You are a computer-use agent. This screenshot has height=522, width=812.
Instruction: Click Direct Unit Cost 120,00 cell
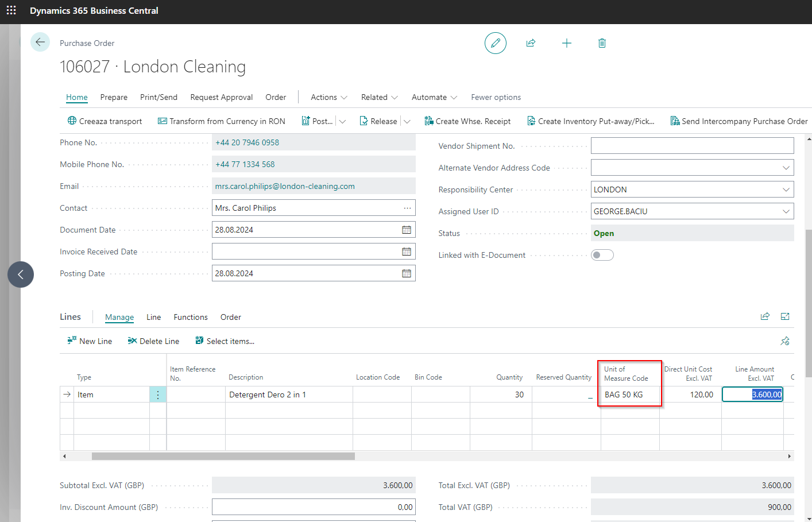(690, 395)
